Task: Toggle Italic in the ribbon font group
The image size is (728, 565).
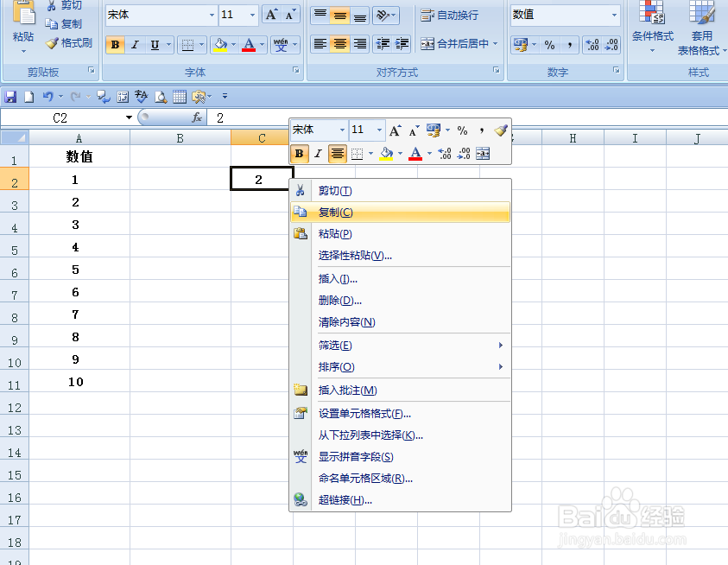Action: pyautogui.click(x=135, y=45)
